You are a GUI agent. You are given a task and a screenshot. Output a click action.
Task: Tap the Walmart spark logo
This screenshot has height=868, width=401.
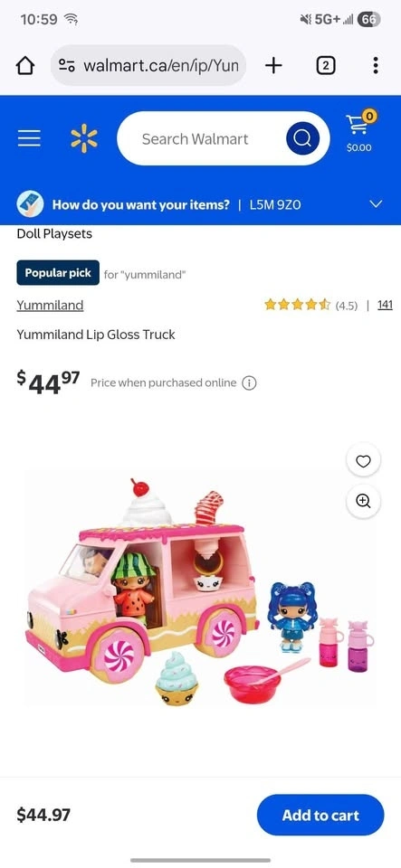click(x=83, y=138)
